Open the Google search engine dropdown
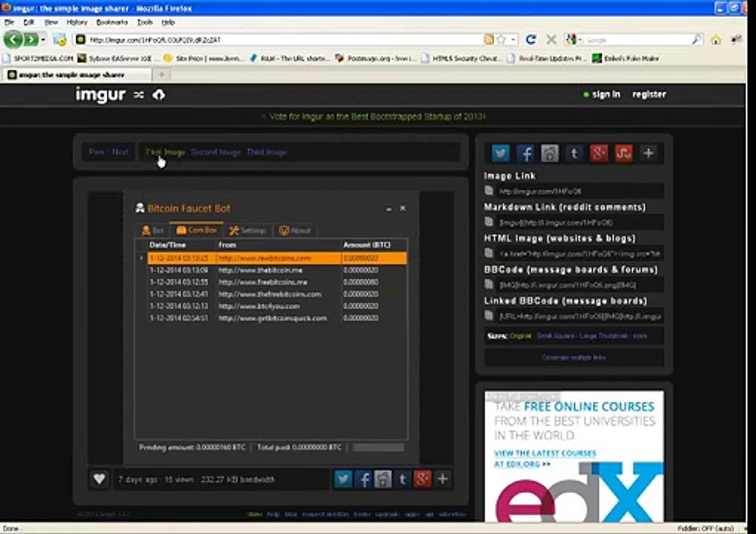This screenshot has width=756, height=534. click(x=574, y=40)
